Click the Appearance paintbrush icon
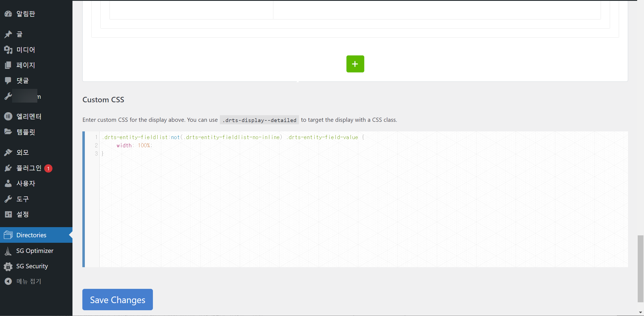Screen dimensions: 644x316 click(x=8, y=153)
